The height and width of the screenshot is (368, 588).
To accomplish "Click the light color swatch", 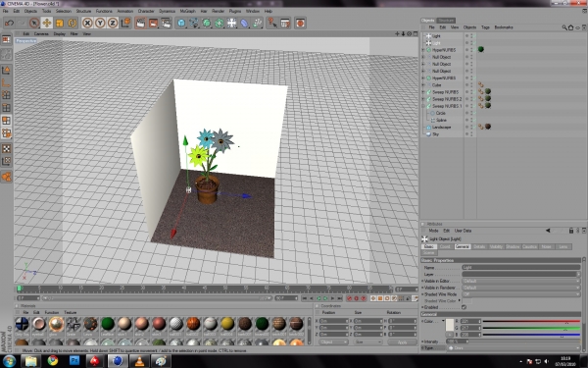I will point(450,325).
